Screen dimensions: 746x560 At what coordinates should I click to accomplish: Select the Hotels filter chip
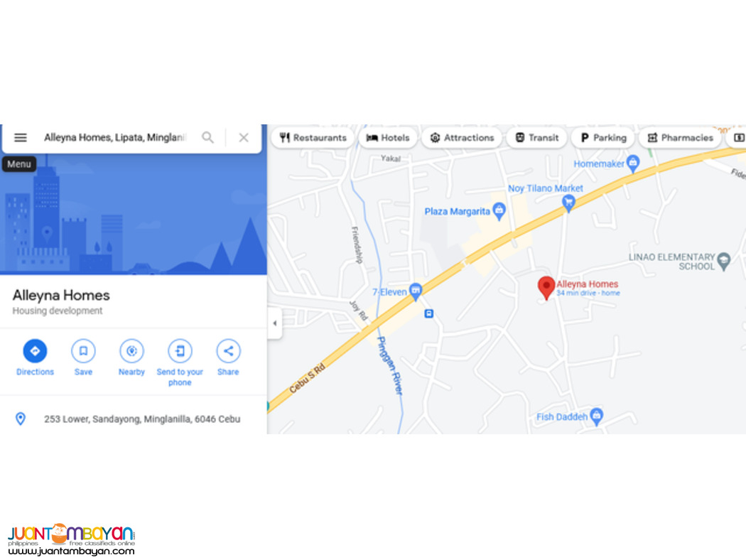coord(388,137)
